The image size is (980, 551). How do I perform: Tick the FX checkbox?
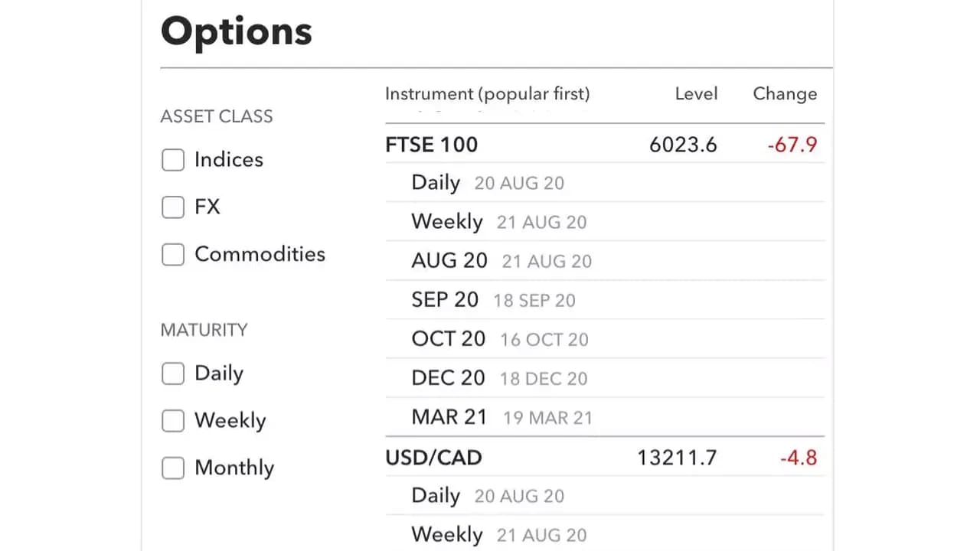[x=173, y=207]
